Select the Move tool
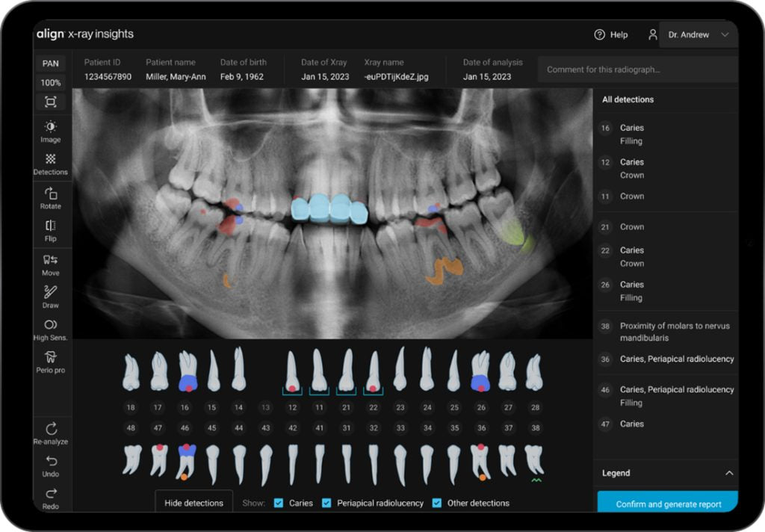Image resolution: width=765 pixels, height=532 pixels. [x=50, y=266]
